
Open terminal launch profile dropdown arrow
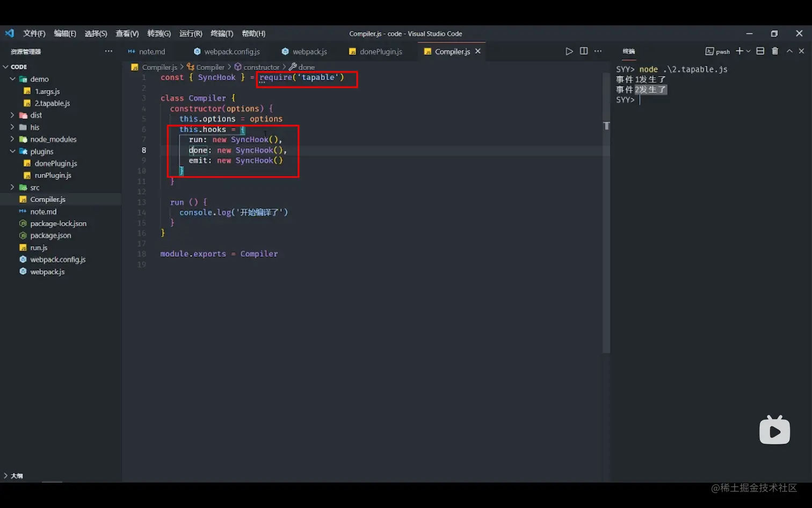[x=748, y=51]
